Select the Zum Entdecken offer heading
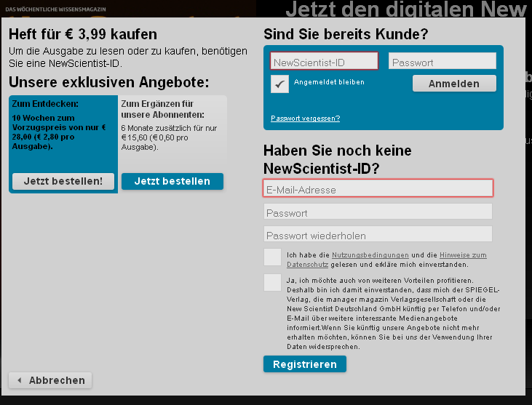Image resolution: width=532 pixels, height=405 pixels. click(x=45, y=104)
